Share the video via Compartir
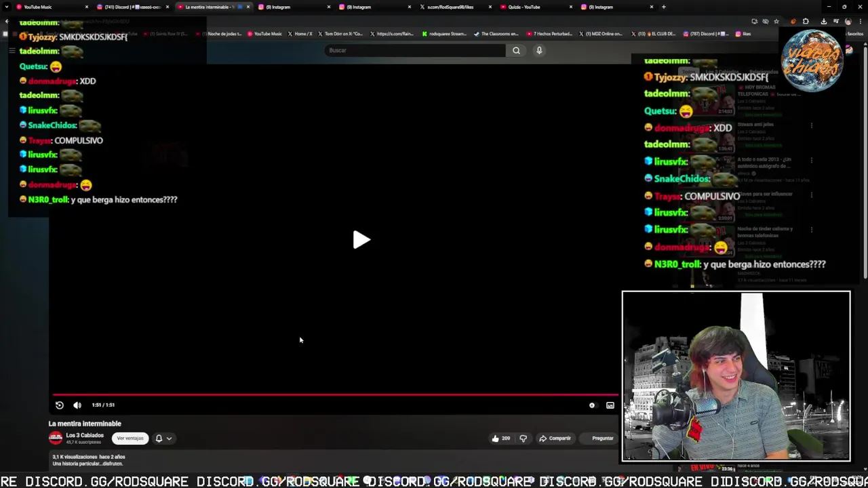 555,439
